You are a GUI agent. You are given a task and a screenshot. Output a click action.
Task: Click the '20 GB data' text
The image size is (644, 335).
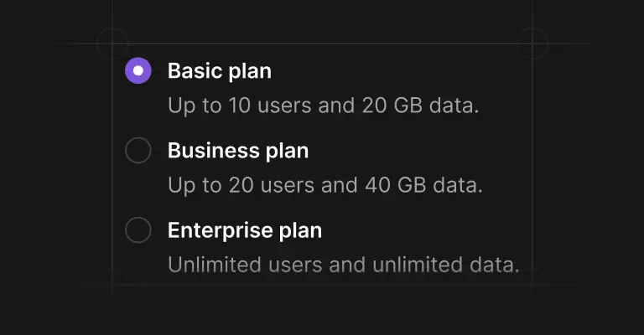pyautogui.click(x=420, y=106)
